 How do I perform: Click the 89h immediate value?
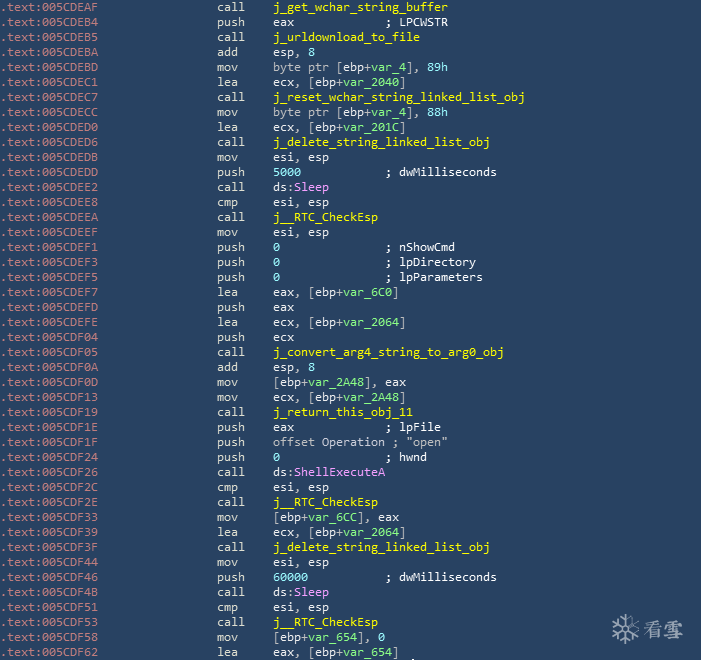tap(437, 67)
